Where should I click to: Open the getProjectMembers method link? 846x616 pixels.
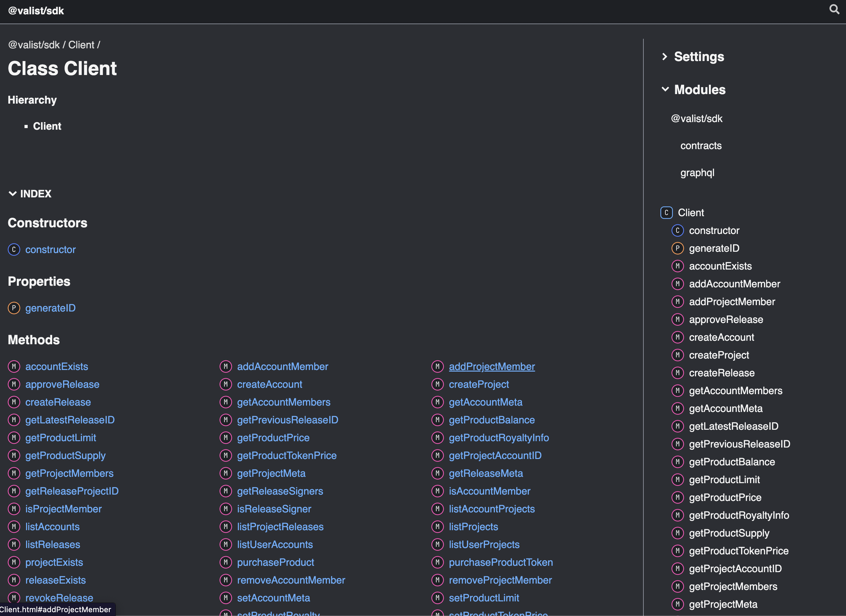tap(69, 474)
